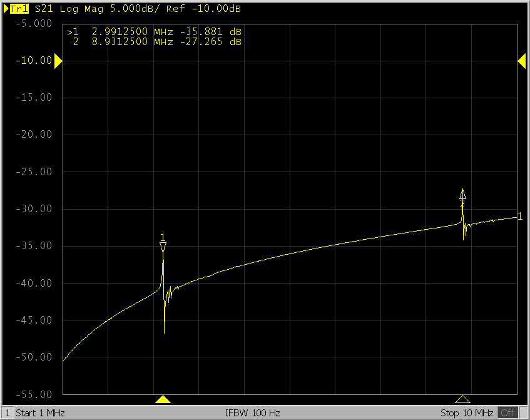Click the IFBW 100 Hz setting
The height and width of the screenshot is (420, 530).
pyautogui.click(x=252, y=413)
